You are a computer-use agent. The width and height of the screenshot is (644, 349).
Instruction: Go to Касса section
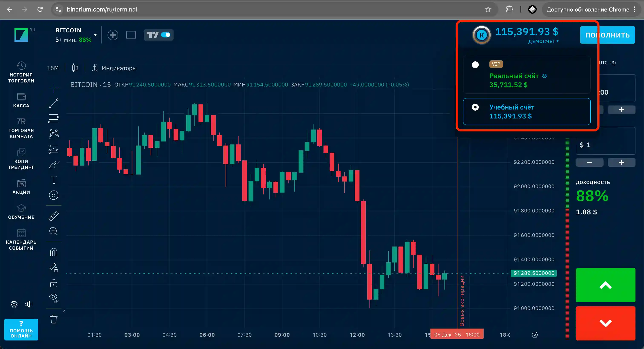pyautogui.click(x=21, y=100)
